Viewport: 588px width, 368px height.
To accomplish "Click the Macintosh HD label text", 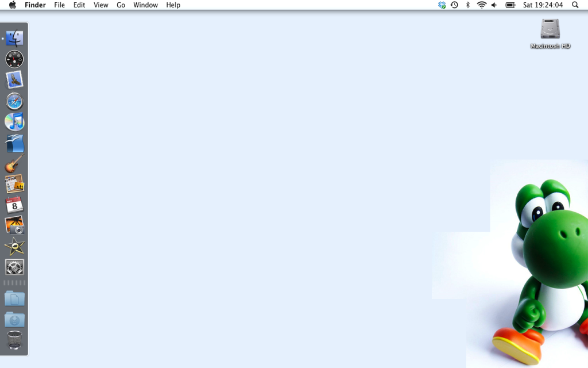I will pos(550,46).
